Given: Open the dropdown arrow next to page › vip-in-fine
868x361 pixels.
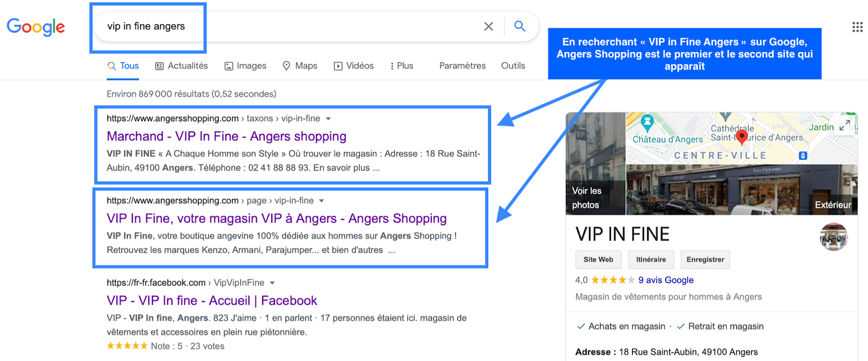Looking at the screenshot, I should point(321,201).
